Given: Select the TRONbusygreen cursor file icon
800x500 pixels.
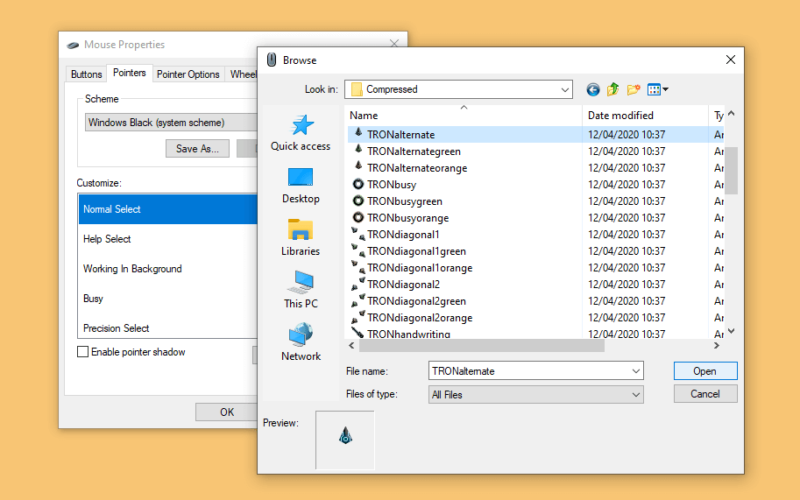Looking at the screenshot, I should point(358,201).
